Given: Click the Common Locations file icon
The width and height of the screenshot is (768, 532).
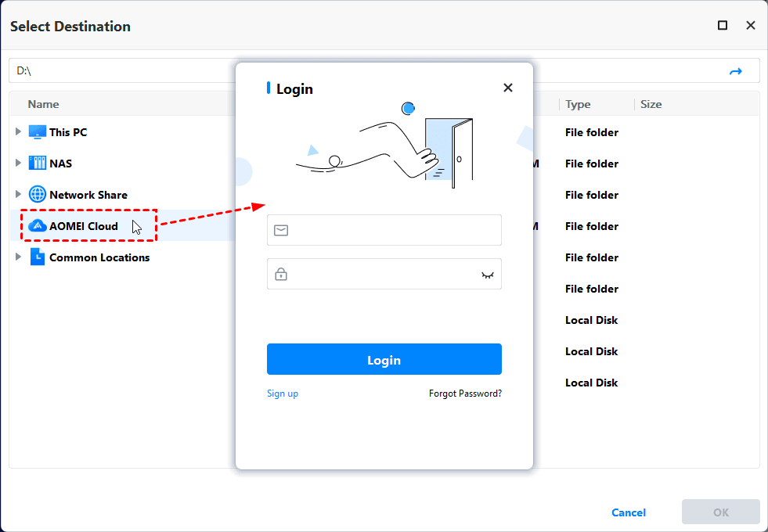Looking at the screenshot, I should coord(38,257).
